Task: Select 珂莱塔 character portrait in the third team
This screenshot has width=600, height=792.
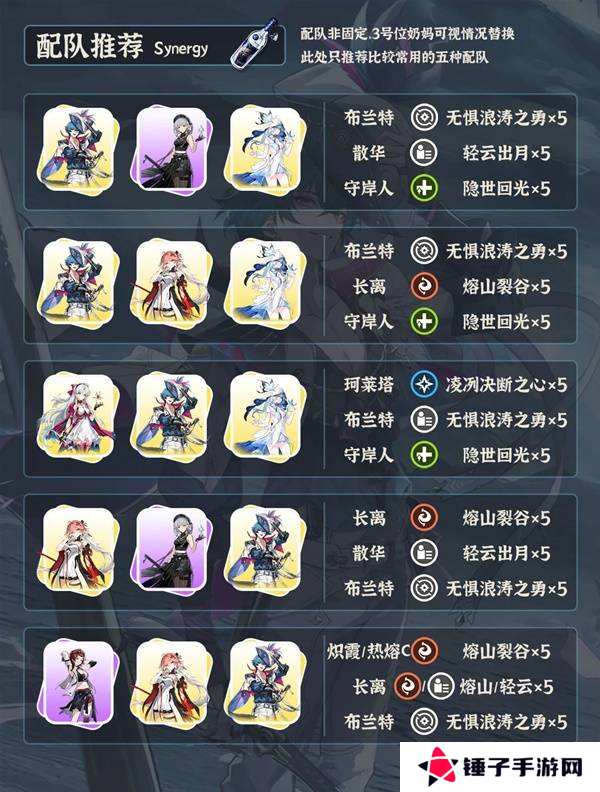Action: pyautogui.click(x=77, y=415)
